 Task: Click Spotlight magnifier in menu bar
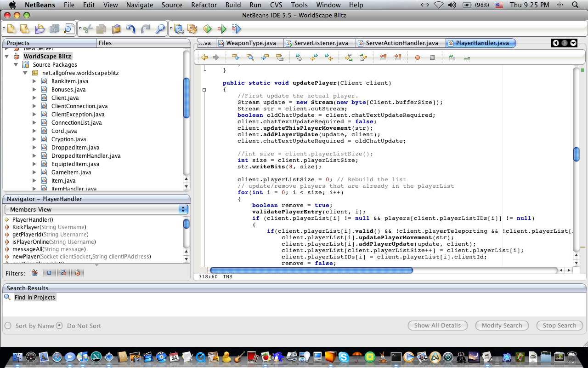point(575,5)
